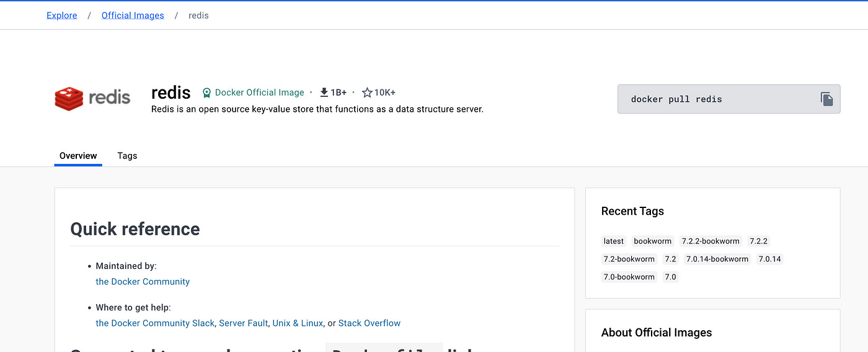Open the Docker Official Image link
868x352 pixels.
click(259, 93)
